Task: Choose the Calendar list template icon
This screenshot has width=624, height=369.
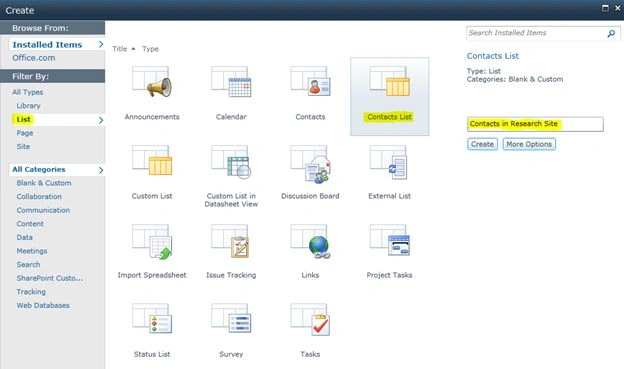Action: tap(231, 82)
